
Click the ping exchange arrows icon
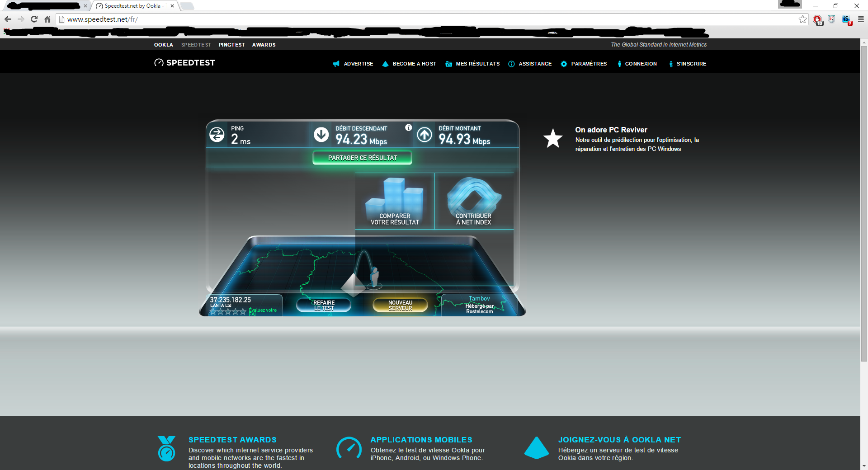point(217,135)
